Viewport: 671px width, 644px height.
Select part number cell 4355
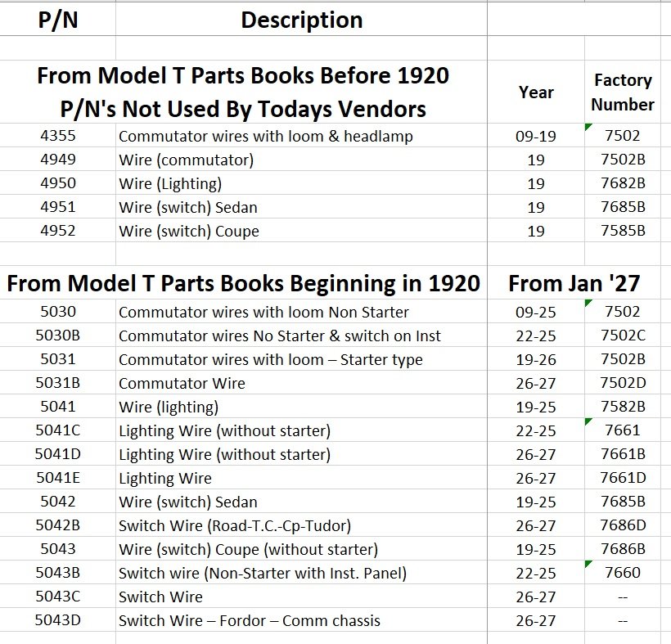coord(58,136)
